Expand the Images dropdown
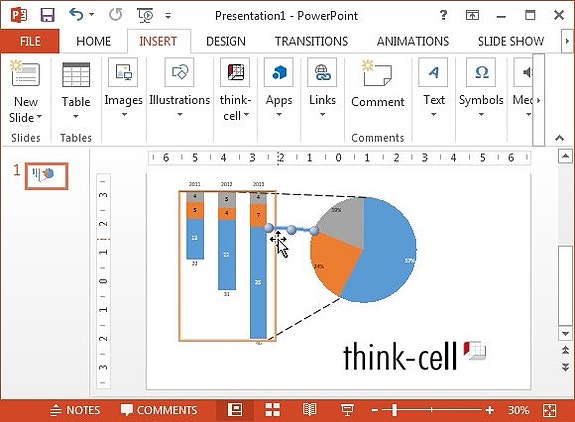 pyautogui.click(x=124, y=115)
